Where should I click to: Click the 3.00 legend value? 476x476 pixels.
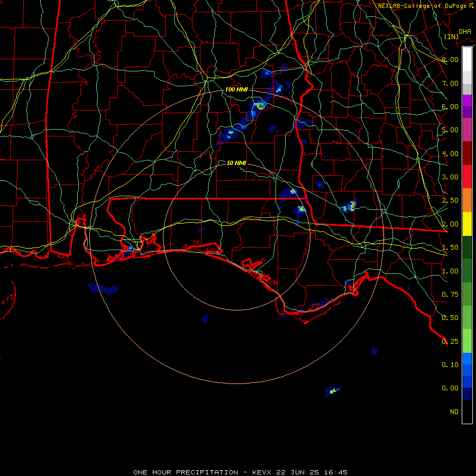click(x=450, y=177)
